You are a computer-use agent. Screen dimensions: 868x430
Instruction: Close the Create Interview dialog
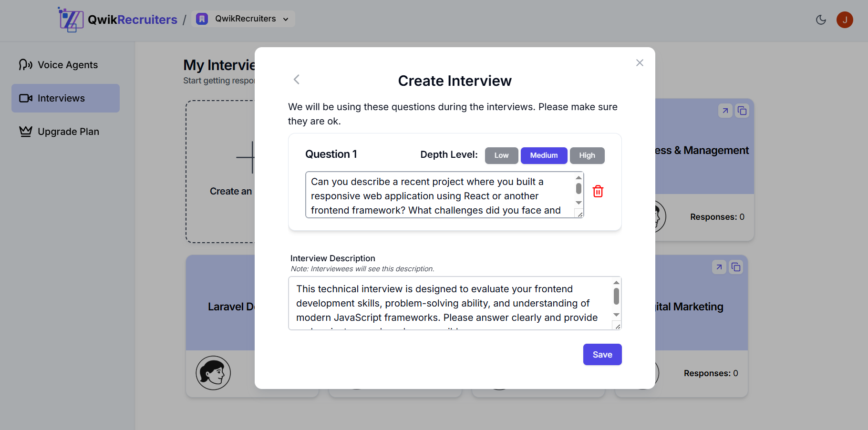[640, 62]
